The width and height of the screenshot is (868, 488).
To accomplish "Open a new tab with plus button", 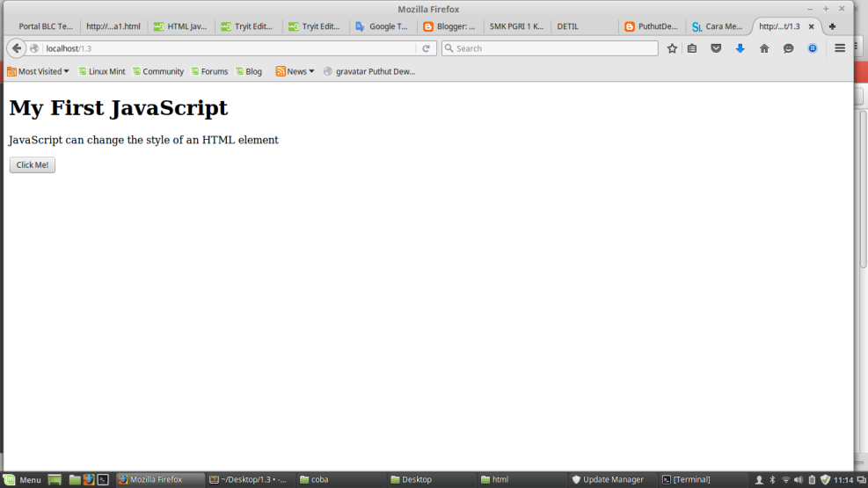I will click(x=832, y=26).
